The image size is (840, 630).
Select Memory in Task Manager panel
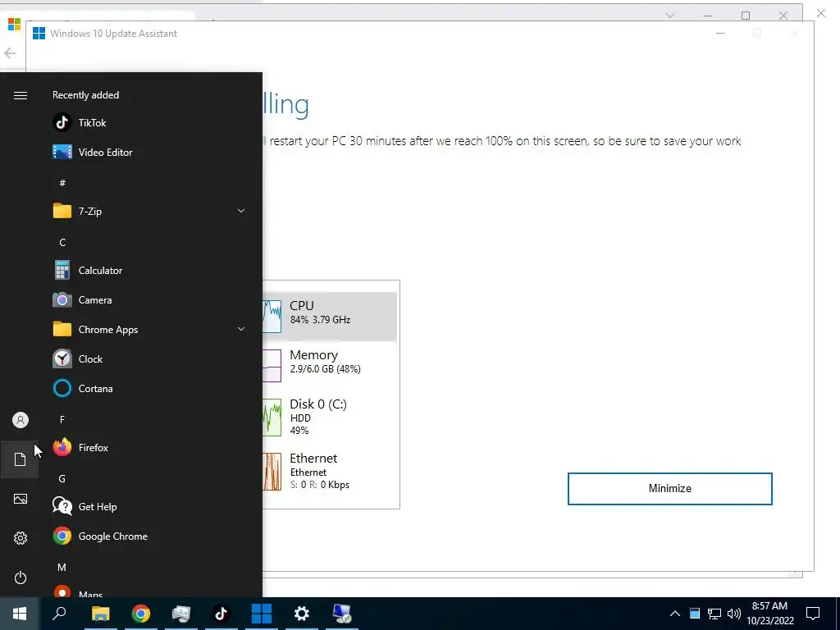pyautogui.click(x=330, y=365)
